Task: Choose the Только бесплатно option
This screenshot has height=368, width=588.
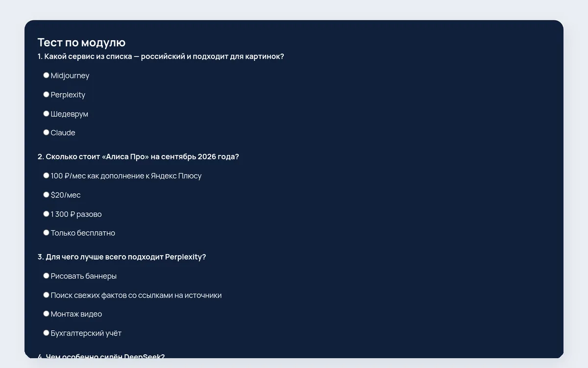Action: (x=46, y=232)
